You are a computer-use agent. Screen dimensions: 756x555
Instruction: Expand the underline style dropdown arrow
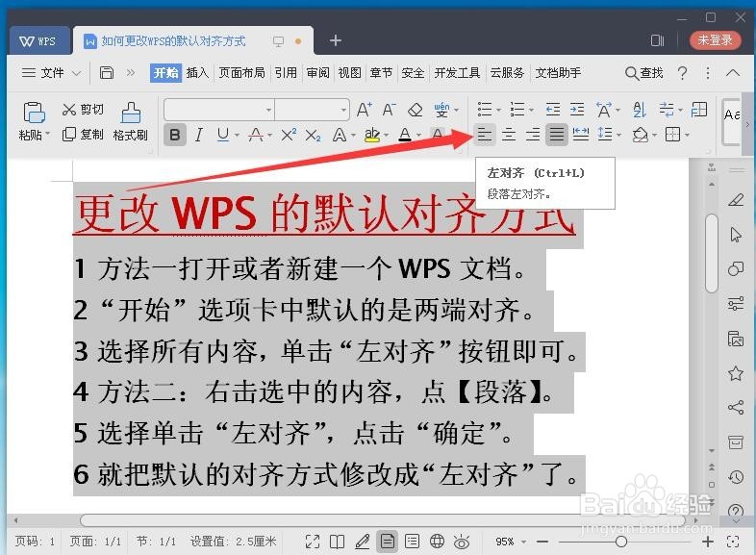coord(237,136)
